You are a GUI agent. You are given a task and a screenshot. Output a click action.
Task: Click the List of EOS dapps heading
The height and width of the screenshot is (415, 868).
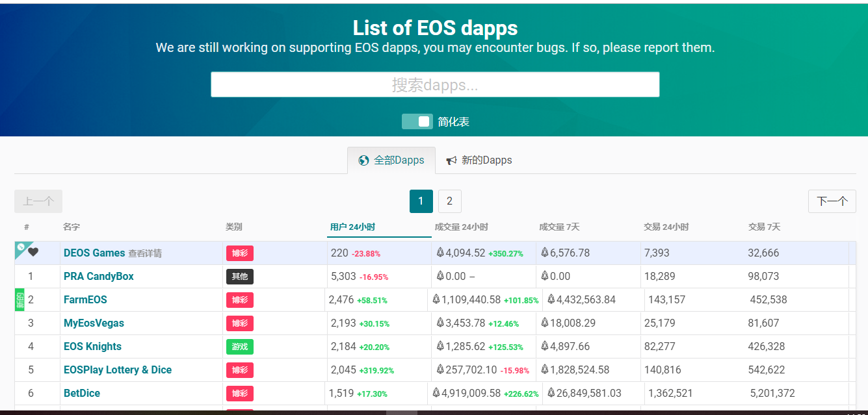tap(435, 28)
